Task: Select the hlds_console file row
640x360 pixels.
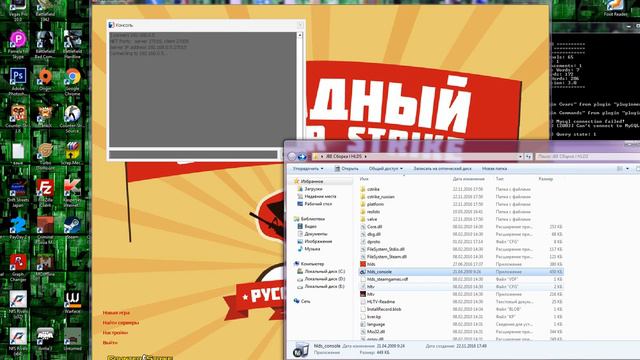Action: pyautogui.click(x=461, y=271)
